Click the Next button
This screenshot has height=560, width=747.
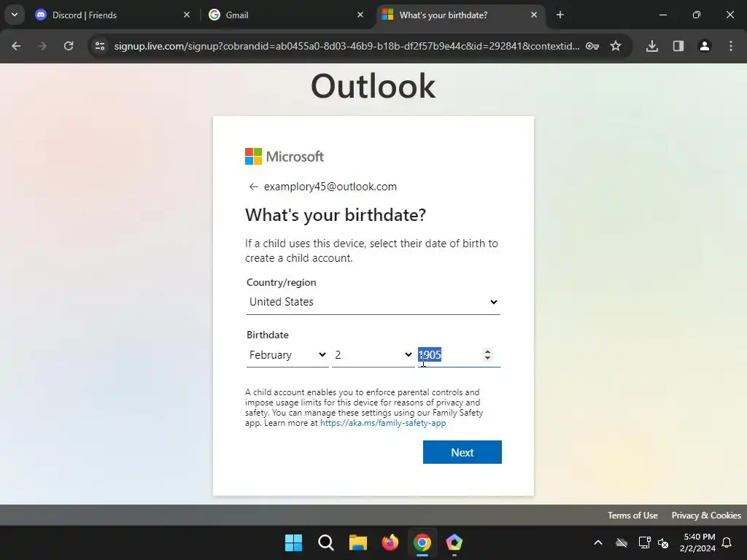(462, 452)
